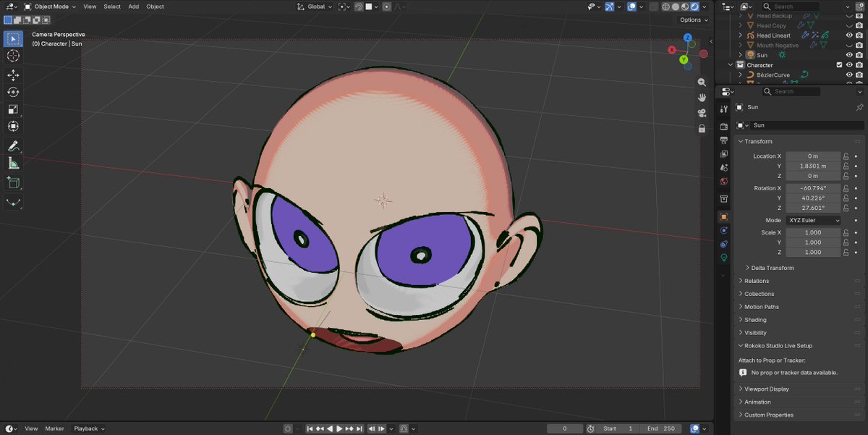The height and width of the screenshot is (435, 868).
Task: Collapse the Transform panel
Action: tap(758, 141)
